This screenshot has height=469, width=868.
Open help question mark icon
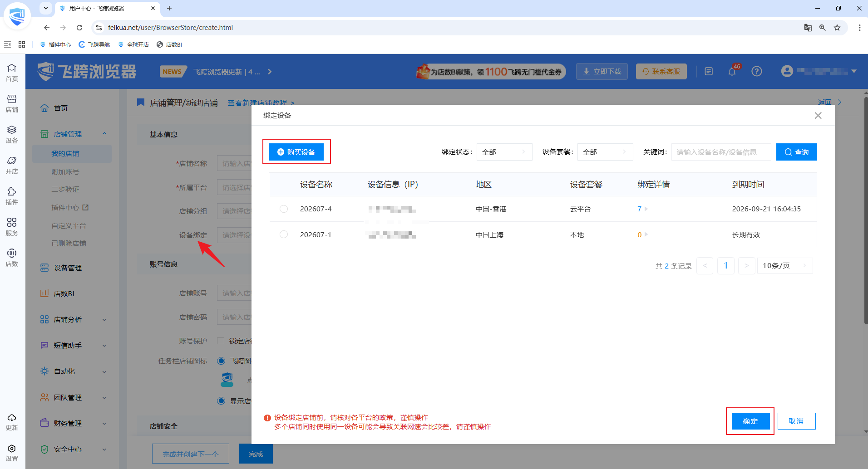pyautogui.click(x=756, y=72)
